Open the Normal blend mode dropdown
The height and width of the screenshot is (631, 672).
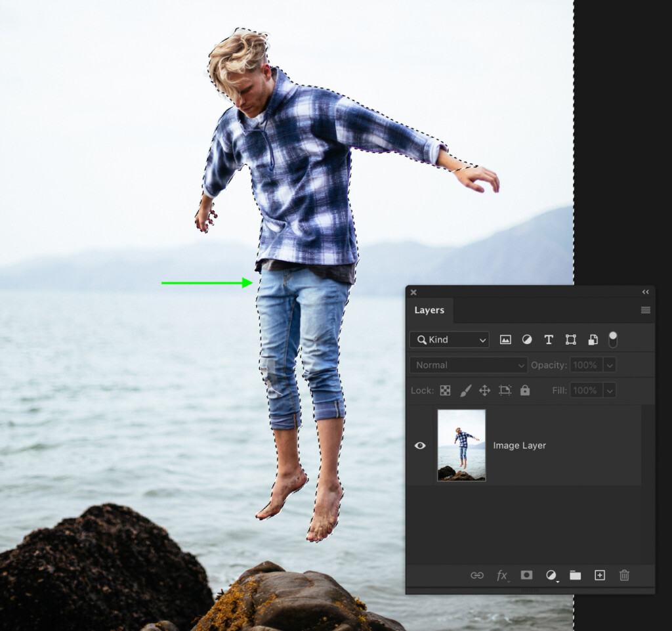tap(469, 365)
